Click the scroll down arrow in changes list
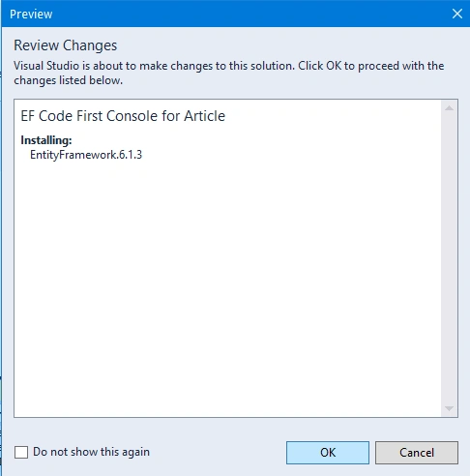The height and width of the screenshot is (476, 470). [x=449, y=408]
